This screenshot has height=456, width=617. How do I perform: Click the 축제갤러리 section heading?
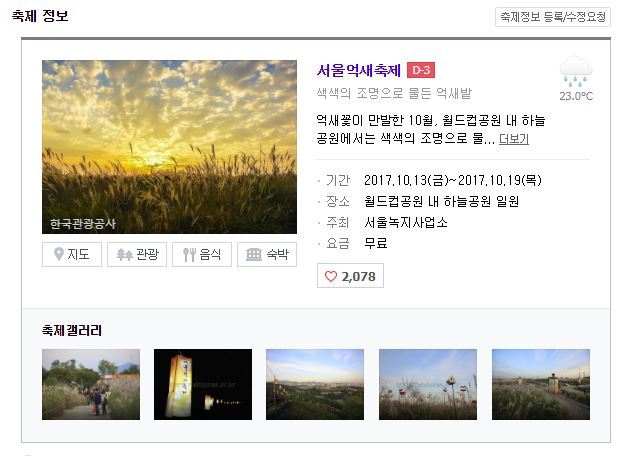pyautogui.click(x=72, y=330)
